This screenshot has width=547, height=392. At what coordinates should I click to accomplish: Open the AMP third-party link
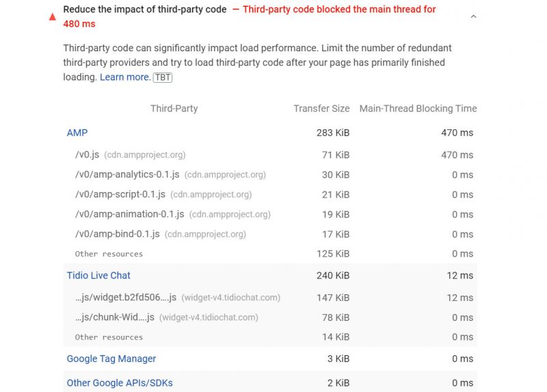pyautogui.click(x=77, y=133)
